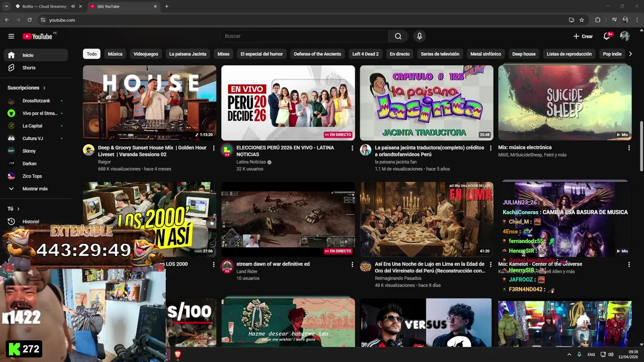Open options for stream dawn of war
Screen dimensions: 644x362
click(x=352, y=264)
